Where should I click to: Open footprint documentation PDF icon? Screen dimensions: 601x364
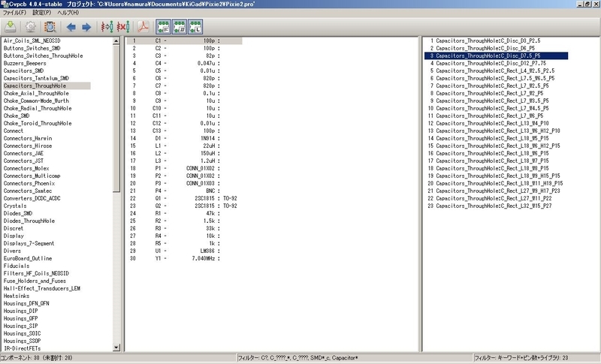pos(141,27)
